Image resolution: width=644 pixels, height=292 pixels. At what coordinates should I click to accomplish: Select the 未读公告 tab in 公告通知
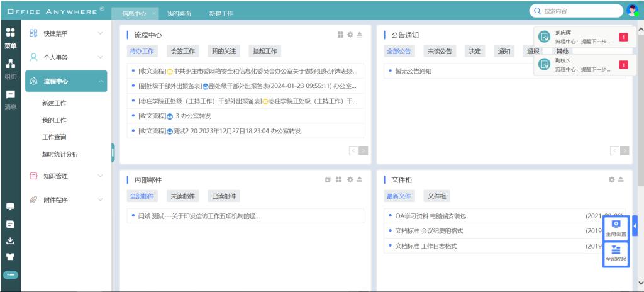coord(439,52)
